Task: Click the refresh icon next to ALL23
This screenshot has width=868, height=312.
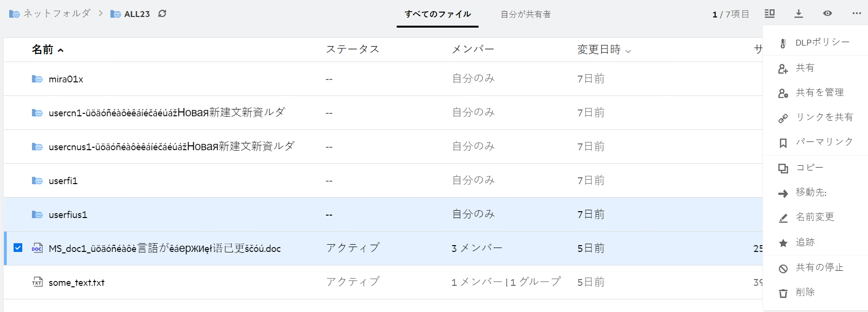Action: pyautogui.click(x=162, y=14)
